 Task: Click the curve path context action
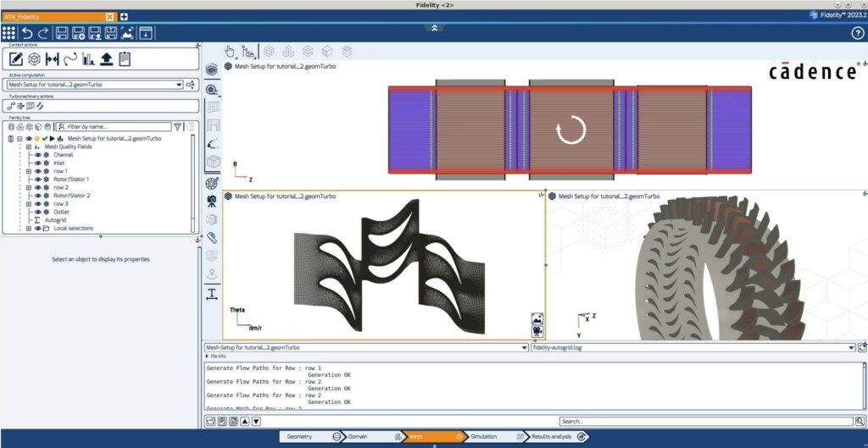click(x=70, y=58)
